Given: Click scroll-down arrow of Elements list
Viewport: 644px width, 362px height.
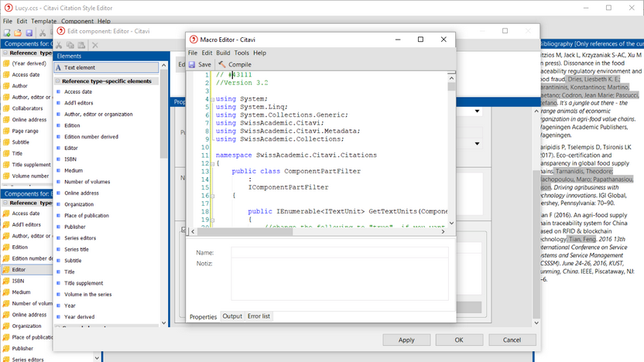Looking at the screenshot, I should click(163, 323).
